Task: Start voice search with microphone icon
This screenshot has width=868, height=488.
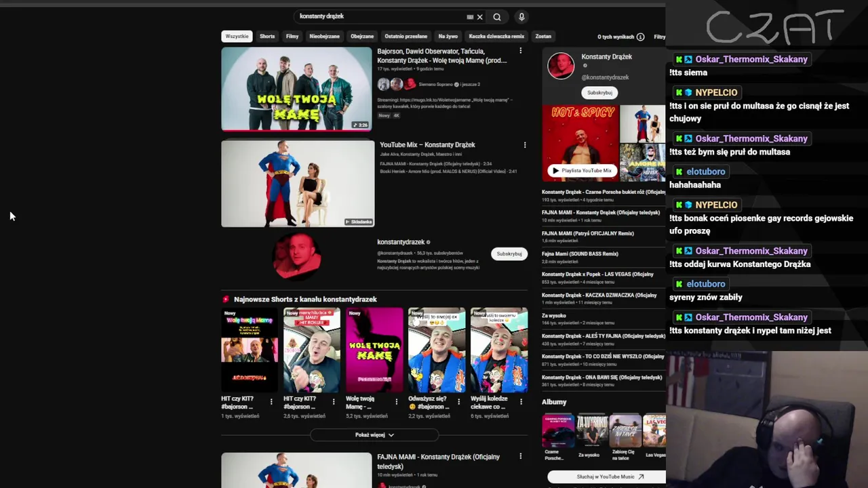Action: coord(521,17)
